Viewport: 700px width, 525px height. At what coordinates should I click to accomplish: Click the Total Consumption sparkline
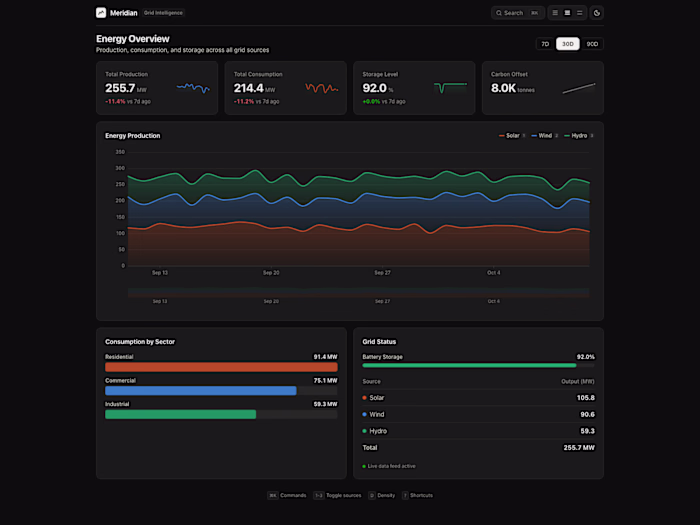321,88
